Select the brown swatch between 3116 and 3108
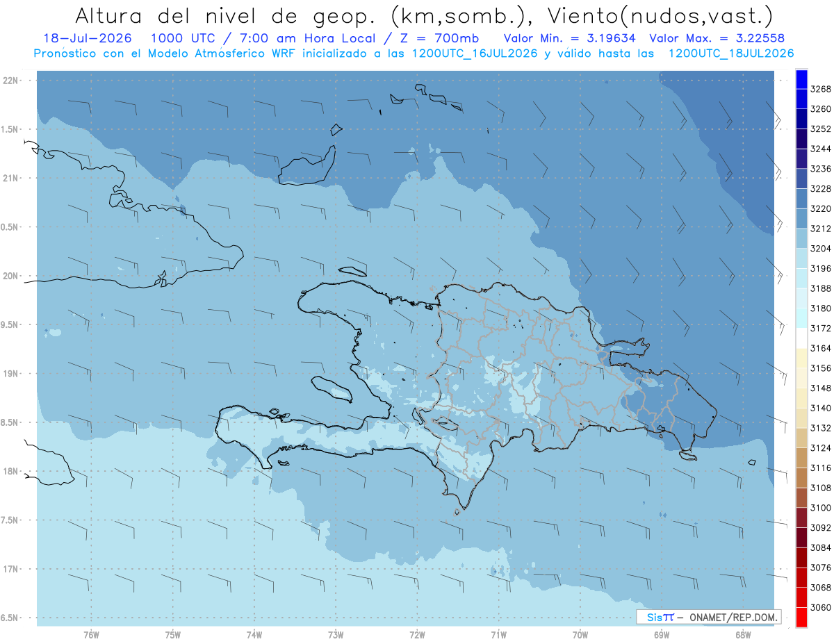 point(801,477)
